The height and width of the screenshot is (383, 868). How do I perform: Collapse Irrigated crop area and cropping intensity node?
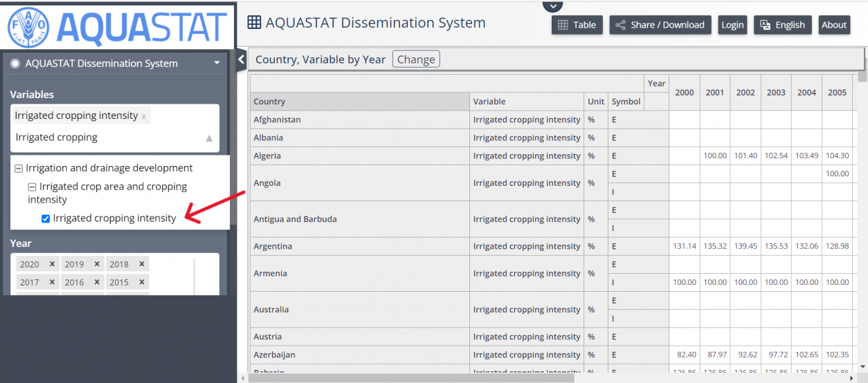coord(32,187)
